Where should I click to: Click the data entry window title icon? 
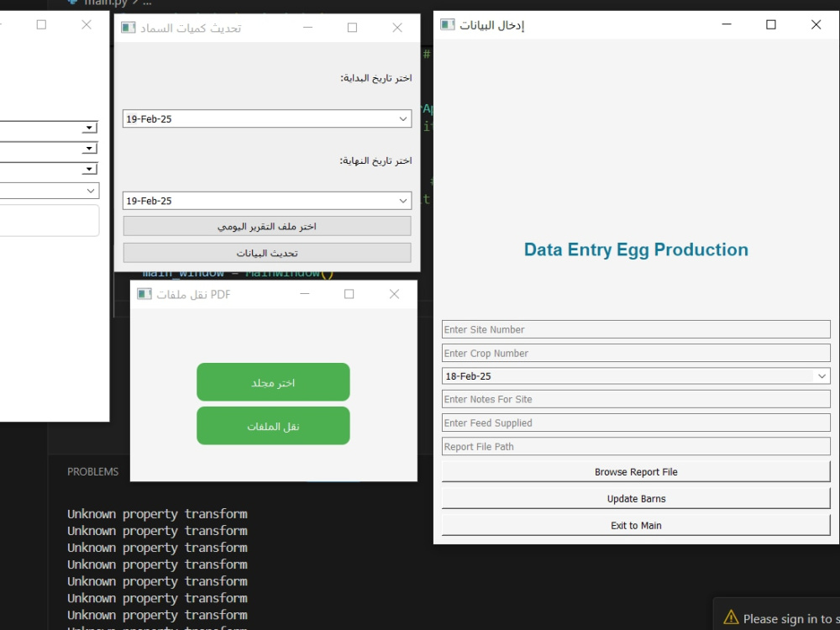coord(448,24)
